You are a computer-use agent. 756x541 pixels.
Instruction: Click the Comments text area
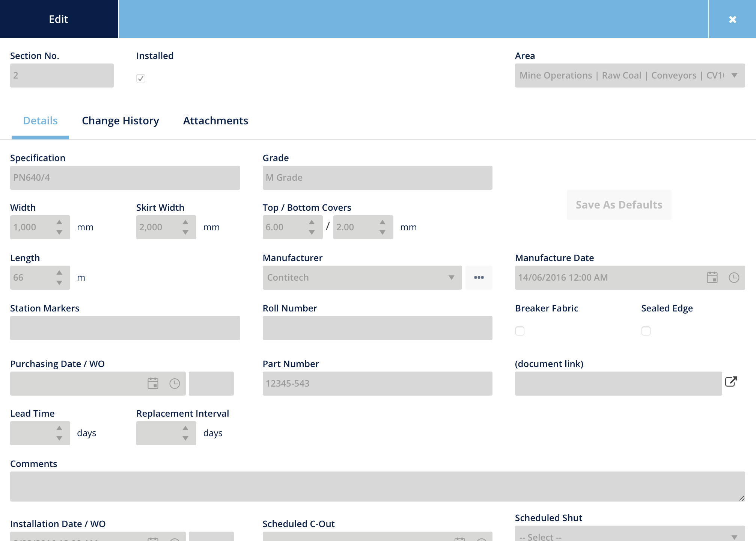(378, 487)
